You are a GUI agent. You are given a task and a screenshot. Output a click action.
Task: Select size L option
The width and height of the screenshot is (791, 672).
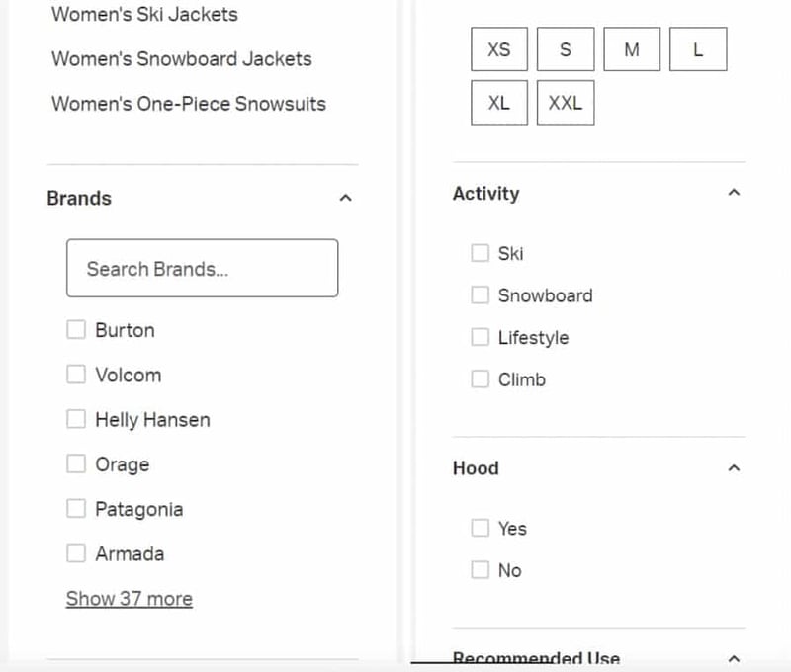[698, 49]
